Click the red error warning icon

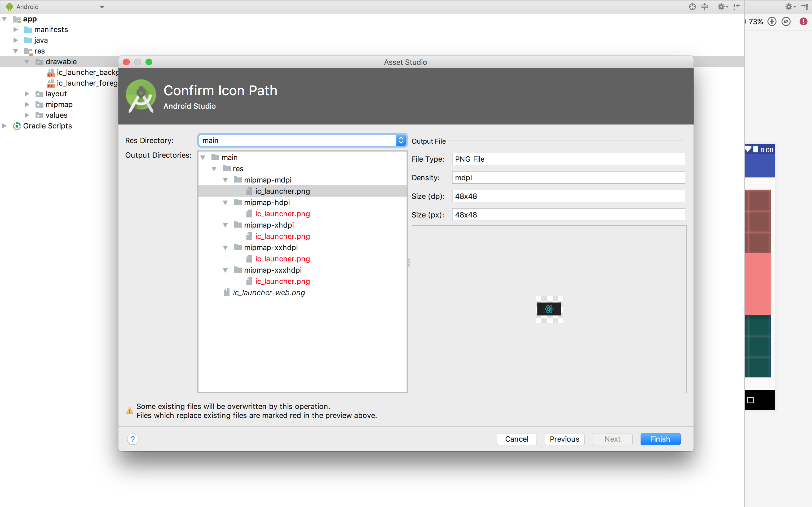tap(803, 22)
